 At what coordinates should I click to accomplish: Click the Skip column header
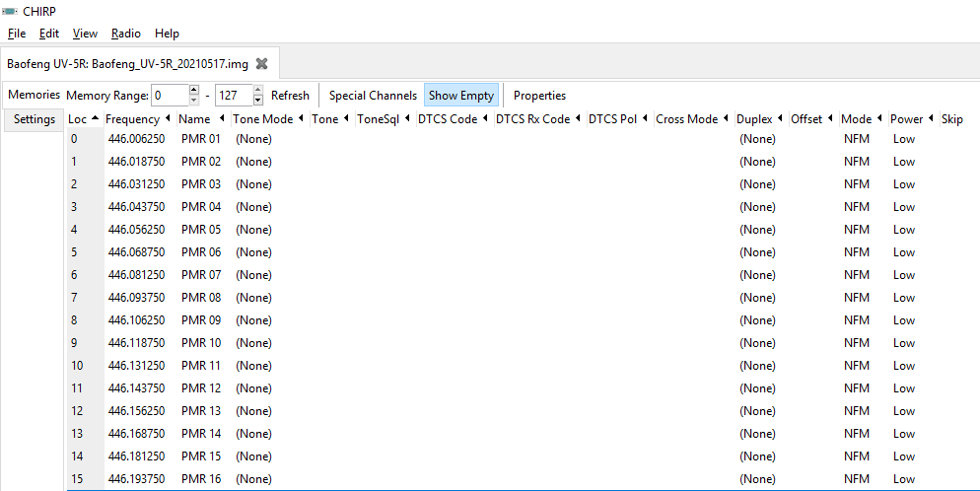tap(951, 118)
